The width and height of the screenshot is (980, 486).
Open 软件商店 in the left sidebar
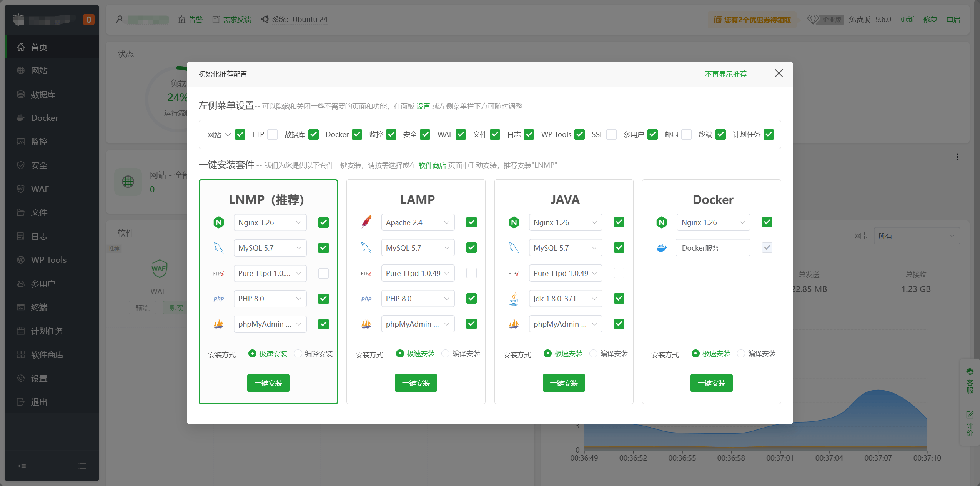pyautogui.click(x=47, y=354)
